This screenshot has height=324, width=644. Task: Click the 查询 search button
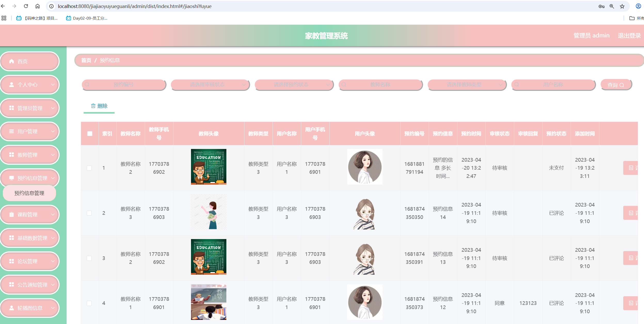tap(616, 85)
